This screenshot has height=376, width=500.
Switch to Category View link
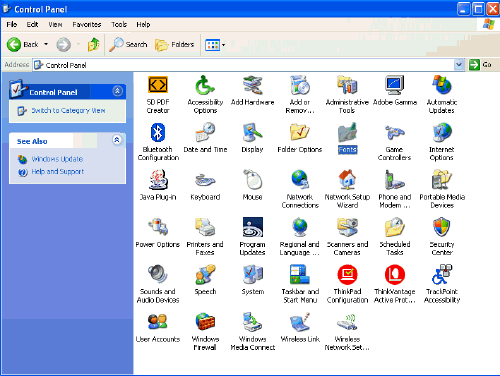pos(68,110)
